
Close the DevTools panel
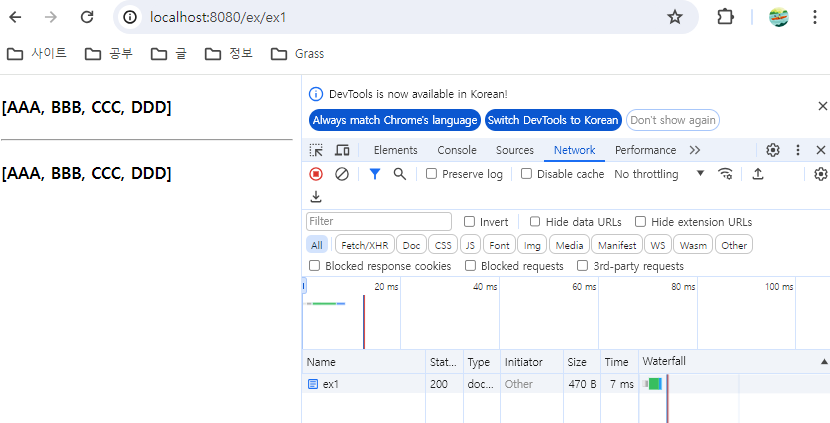(x=820, y=150)
